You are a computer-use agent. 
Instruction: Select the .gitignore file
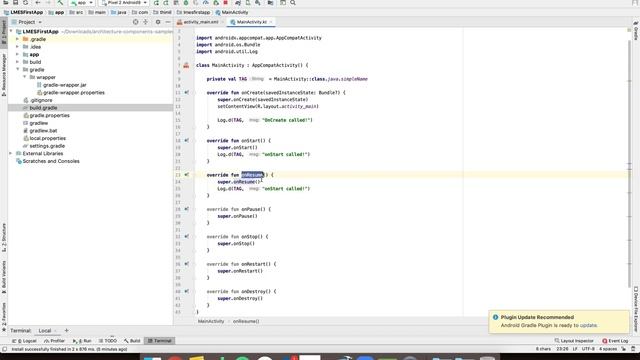[38, 100]
